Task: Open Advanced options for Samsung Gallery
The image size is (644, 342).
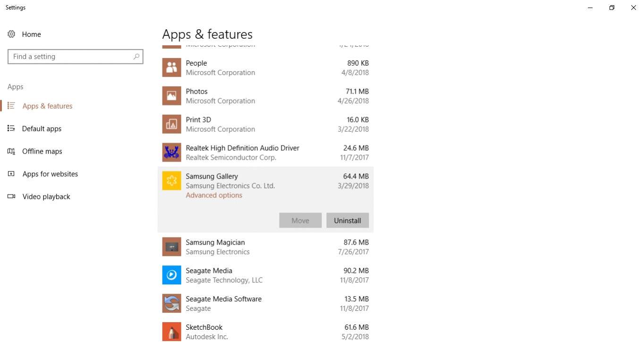Action: pos(214,195)
